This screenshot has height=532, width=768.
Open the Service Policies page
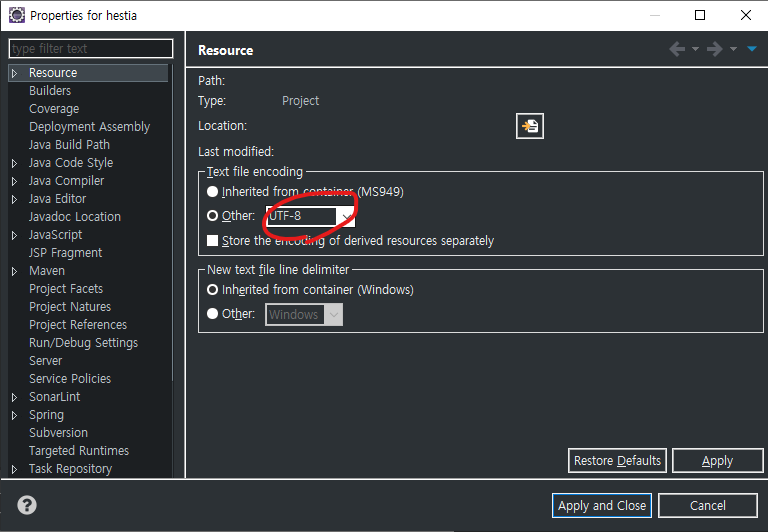(70, 379)
